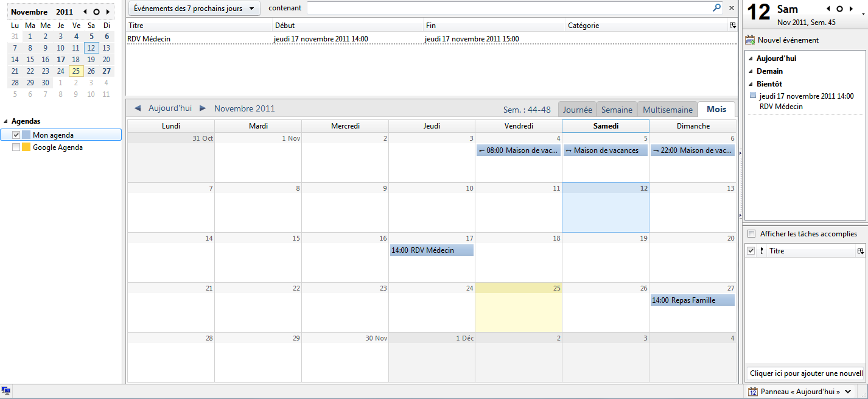The width and height of the screenshot is (868, 399).
Task: Sort tasks by priority column
Action: pos(761,251)
